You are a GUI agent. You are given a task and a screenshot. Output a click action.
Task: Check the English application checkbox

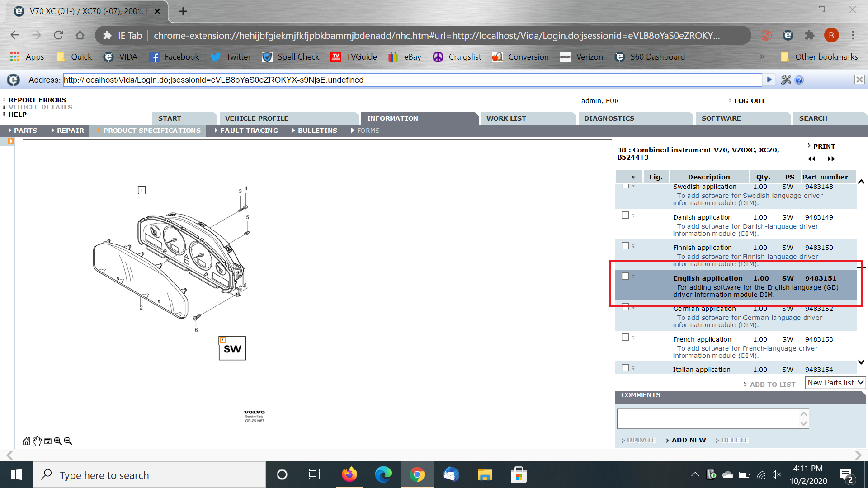tap(625, 276)
